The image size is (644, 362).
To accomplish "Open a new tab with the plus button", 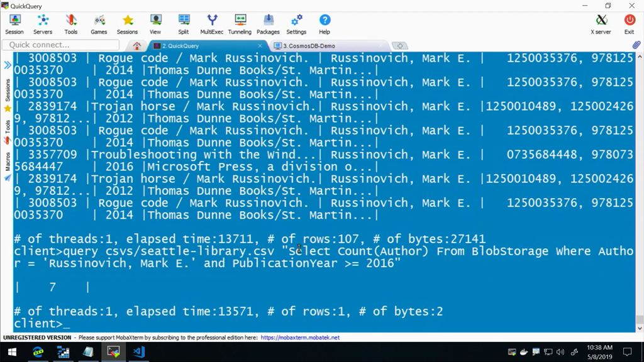I will click(x=399, y=46).
